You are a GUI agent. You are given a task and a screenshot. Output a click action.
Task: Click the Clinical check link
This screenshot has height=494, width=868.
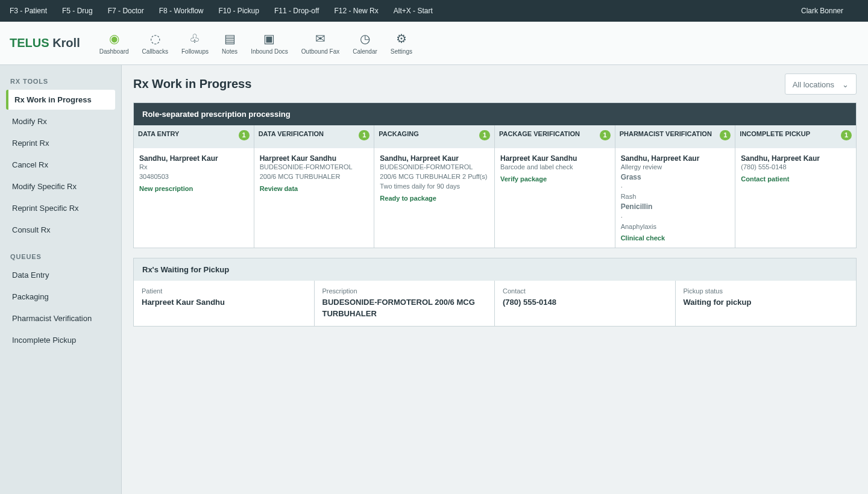pyautogui.click(x=643, y=238)
